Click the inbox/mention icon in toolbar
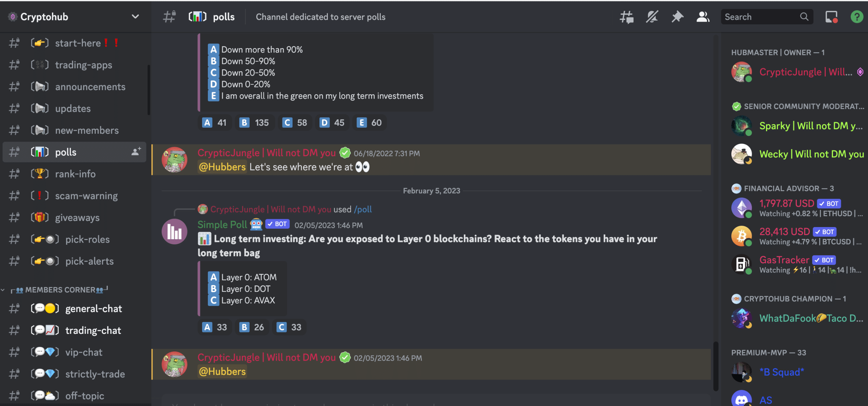The height and width of the screenshot is (406, 868). (x=830, y=17)
